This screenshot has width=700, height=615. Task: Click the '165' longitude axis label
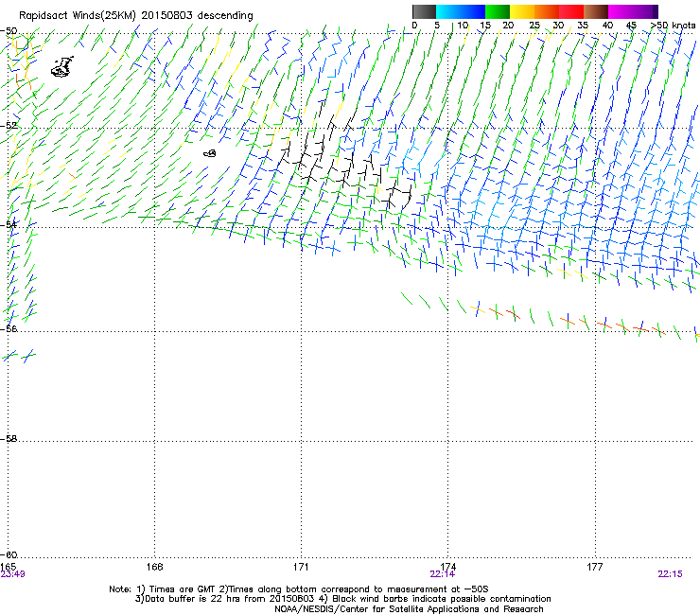(9, 567)
